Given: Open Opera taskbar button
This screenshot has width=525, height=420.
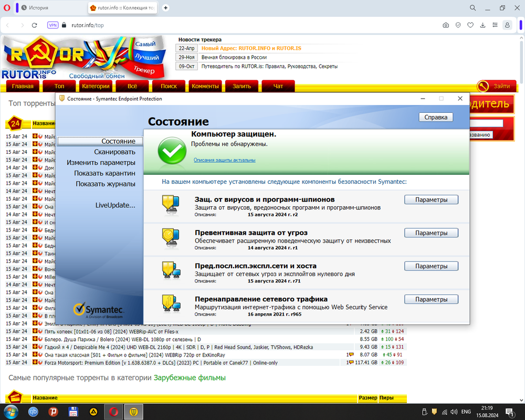Looking at the screenshot, I should tap(113, 412).
